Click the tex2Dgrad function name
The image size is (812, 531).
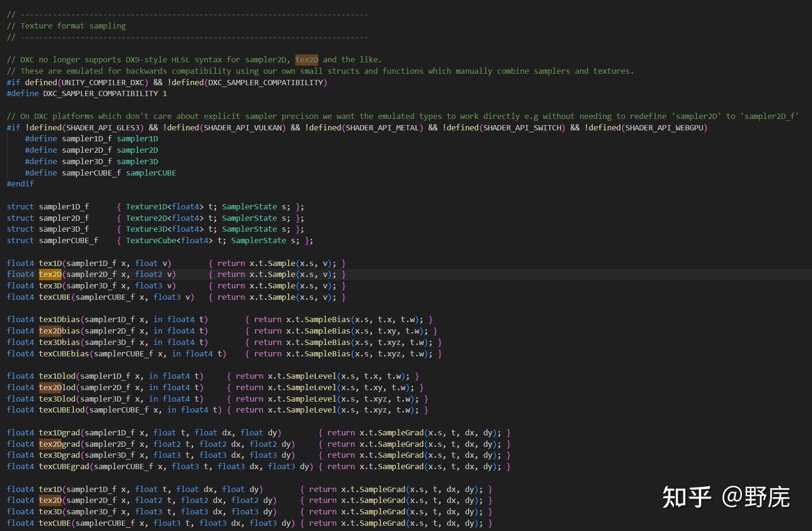pos(60,444)
